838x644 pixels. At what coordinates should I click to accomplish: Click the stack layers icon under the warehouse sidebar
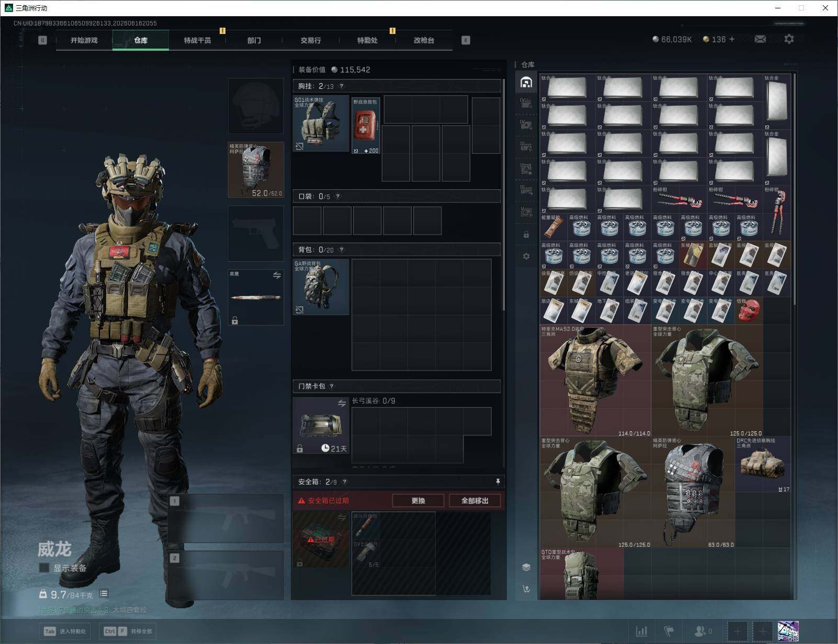coord(526,567)
